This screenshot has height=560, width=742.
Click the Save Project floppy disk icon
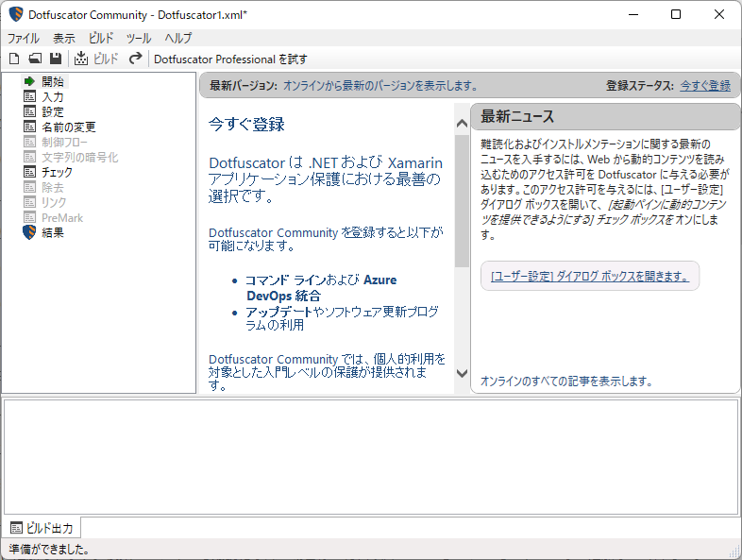coord(56,59)
